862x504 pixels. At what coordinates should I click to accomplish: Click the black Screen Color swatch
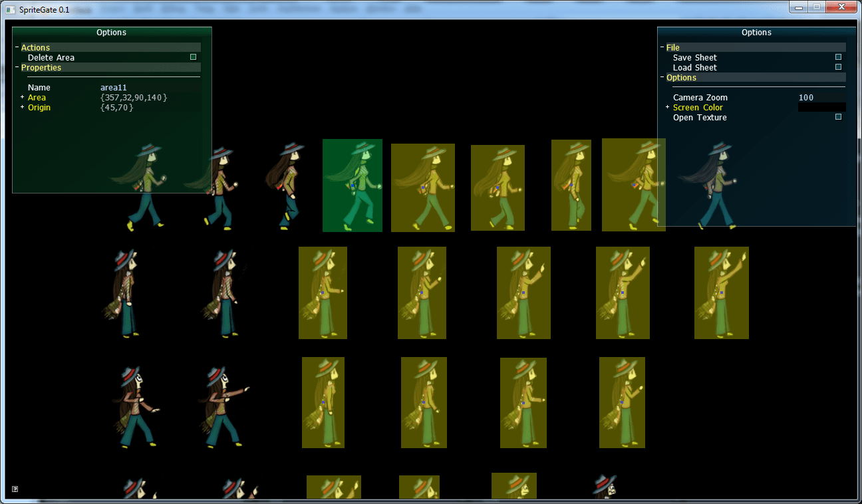(x=822, y=107)
